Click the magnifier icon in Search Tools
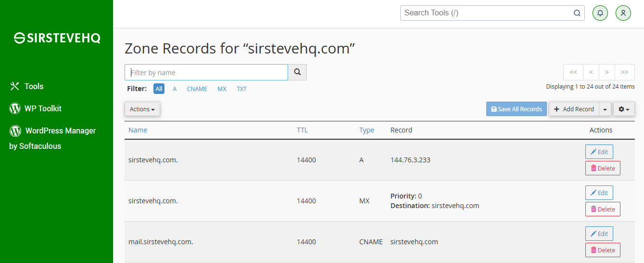 coord(577,13)
